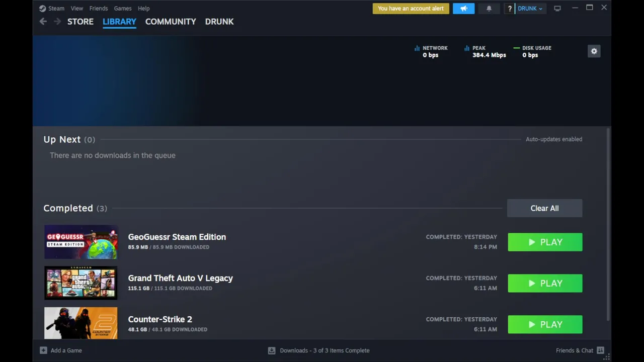Viewport: 644px width, 362px height.
Task: Select the LIBRARY tab
Action: point(119,22)
